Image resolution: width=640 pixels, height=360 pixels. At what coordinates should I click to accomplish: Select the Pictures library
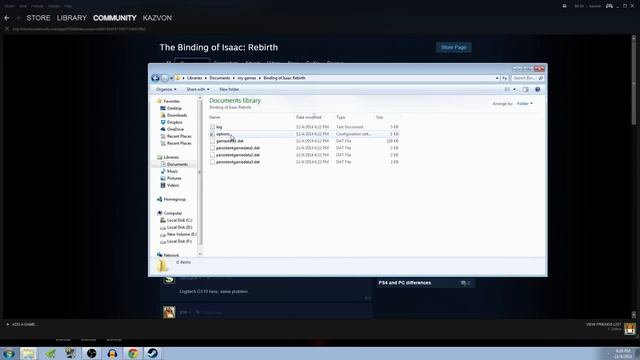(171, 178)
